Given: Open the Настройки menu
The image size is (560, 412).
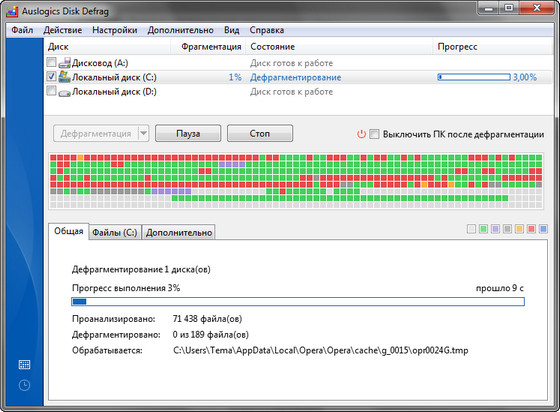Looking at the screenshot, I should click(115, 30).
